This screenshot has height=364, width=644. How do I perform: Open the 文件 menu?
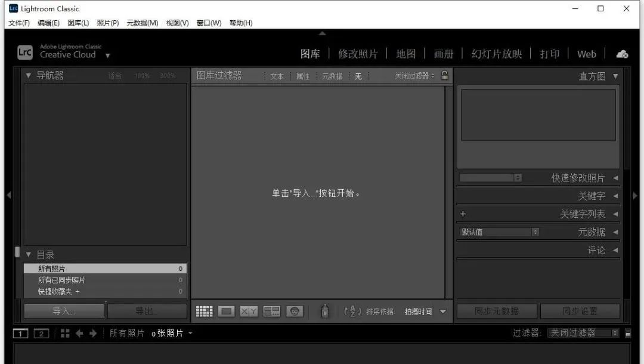(x=17, y=23)
